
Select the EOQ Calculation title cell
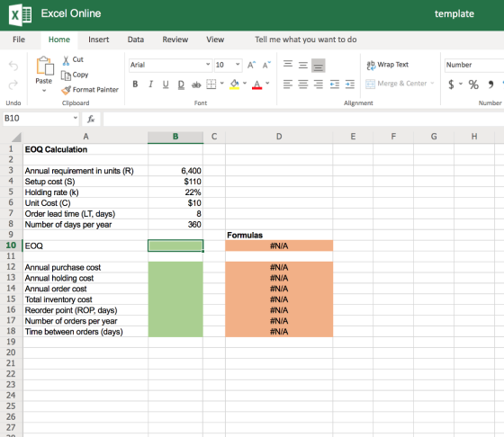coord(85,149)
